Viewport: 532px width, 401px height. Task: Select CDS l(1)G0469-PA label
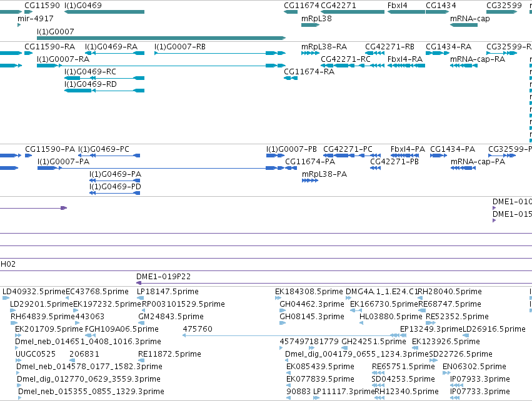115,174
